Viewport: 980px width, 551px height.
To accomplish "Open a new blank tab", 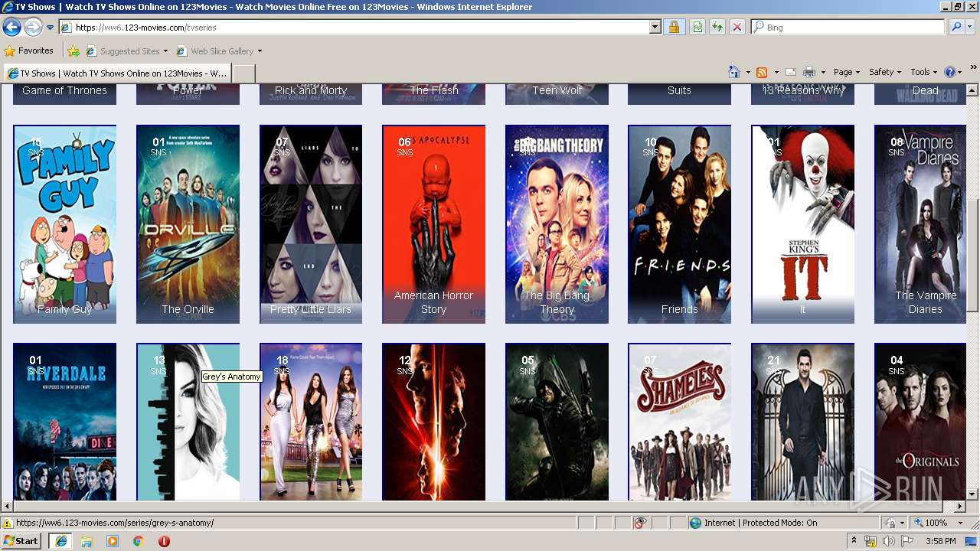I will [243, 73].
